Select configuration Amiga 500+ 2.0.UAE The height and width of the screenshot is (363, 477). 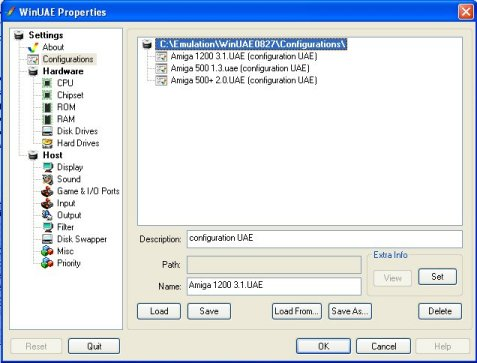[x=244, y=80]
